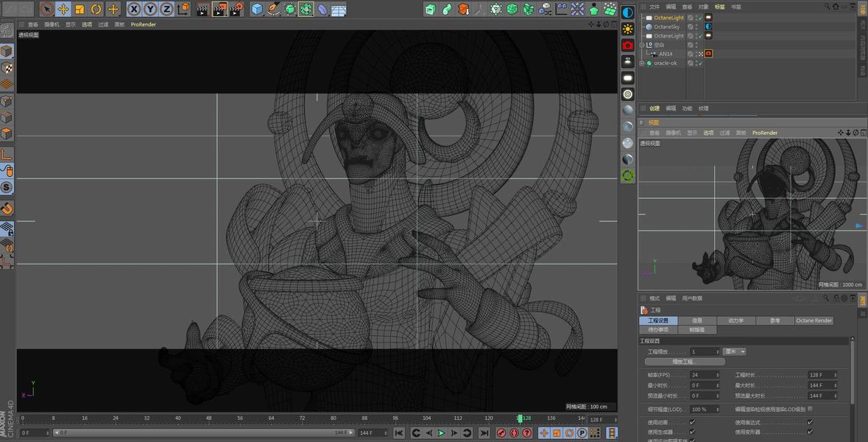This screenshot has width=868, height=442.
Task: Click frame 64 on the timeline ruler
Action: (271, 418)
